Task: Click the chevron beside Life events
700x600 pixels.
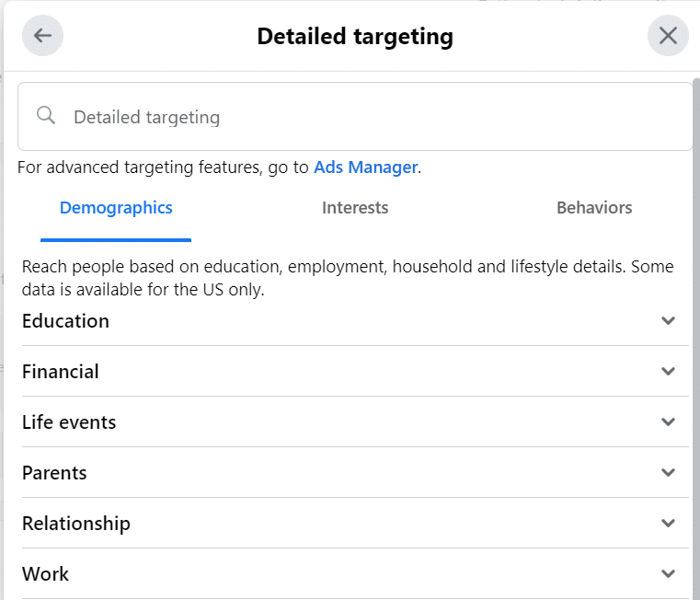Action: [669, 422]
